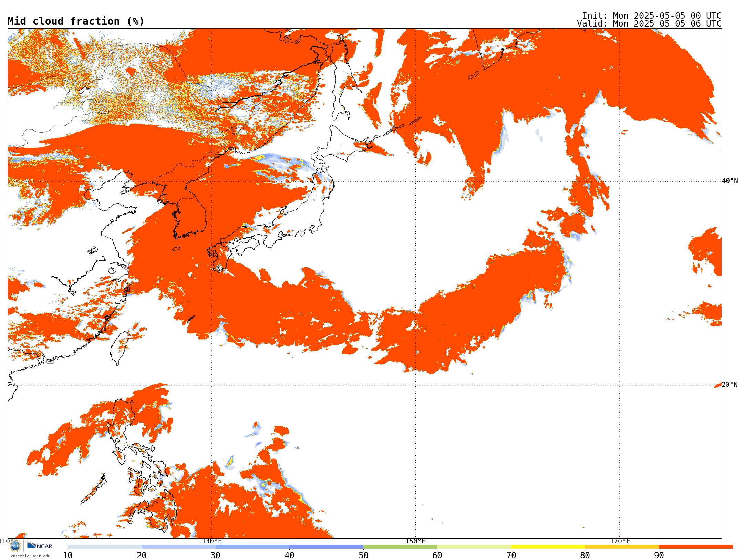Click the colorbar tick label 80

pyautogui.click(x=585, y=556)
